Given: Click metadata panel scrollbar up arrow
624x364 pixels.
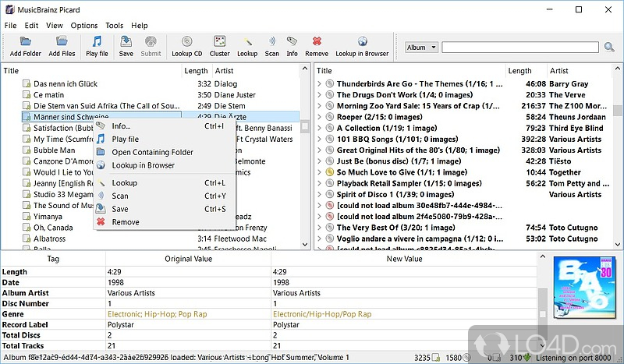Looking at the screenshot, I should pos(542,257).
